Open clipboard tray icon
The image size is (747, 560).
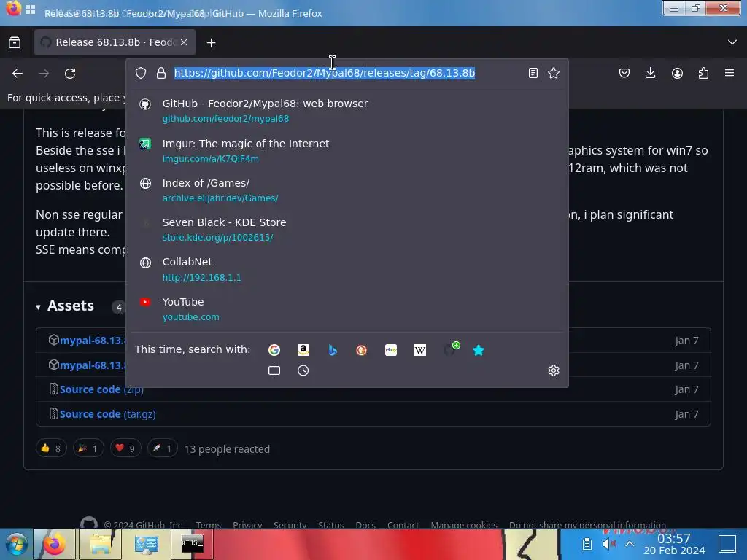click(x=587, y=544)
